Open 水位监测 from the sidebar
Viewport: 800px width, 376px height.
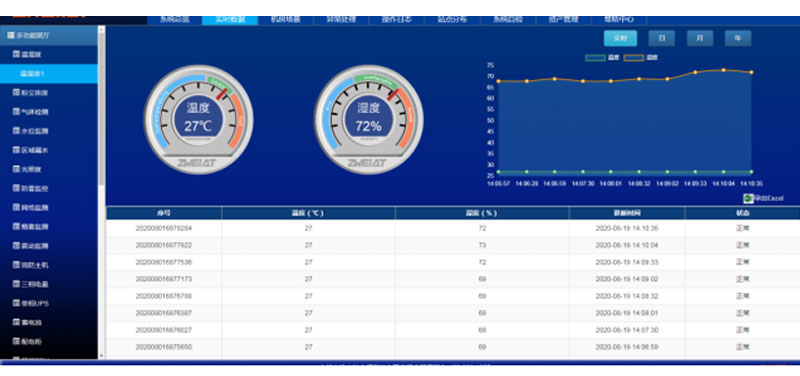click(31, 131)
